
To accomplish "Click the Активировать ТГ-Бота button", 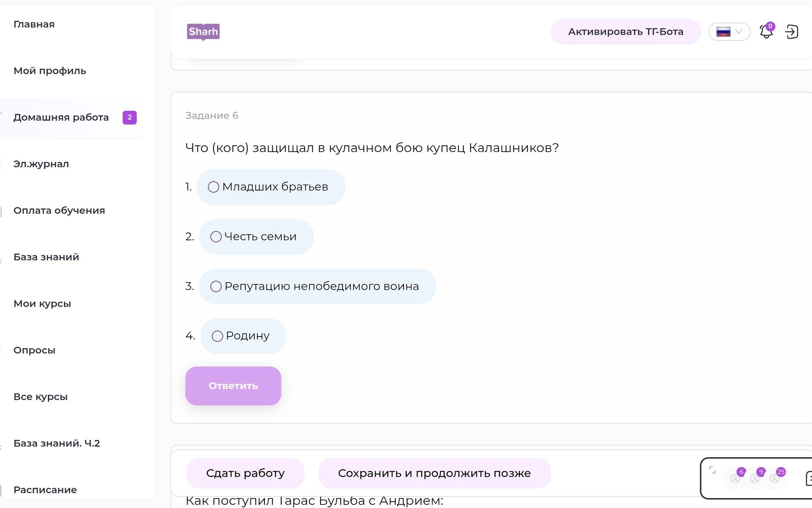I will click(x=625, y=32).
